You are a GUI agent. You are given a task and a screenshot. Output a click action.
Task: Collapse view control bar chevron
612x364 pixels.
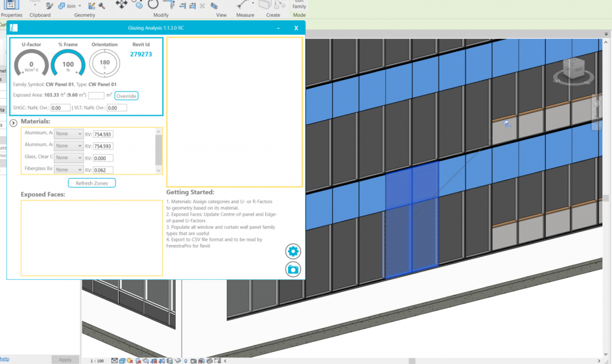[x=225, y=361]
